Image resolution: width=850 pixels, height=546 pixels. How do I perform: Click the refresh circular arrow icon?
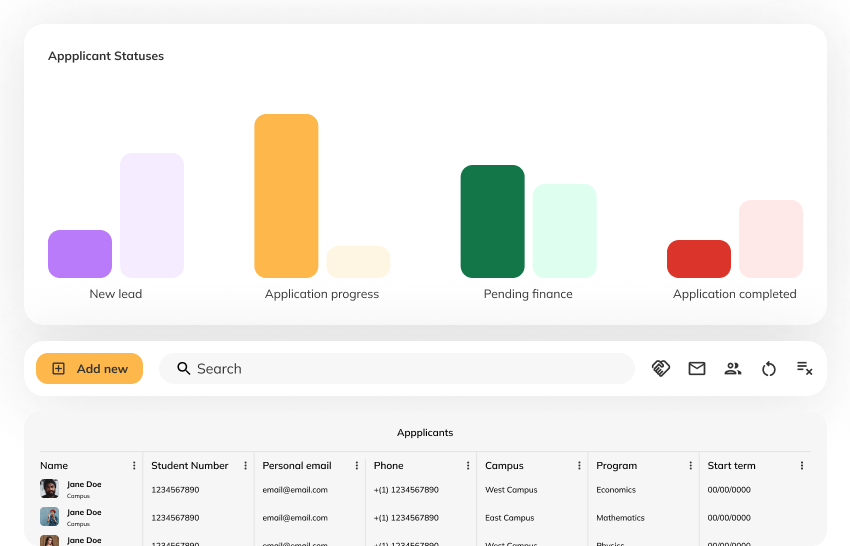(x=769, y=369)
